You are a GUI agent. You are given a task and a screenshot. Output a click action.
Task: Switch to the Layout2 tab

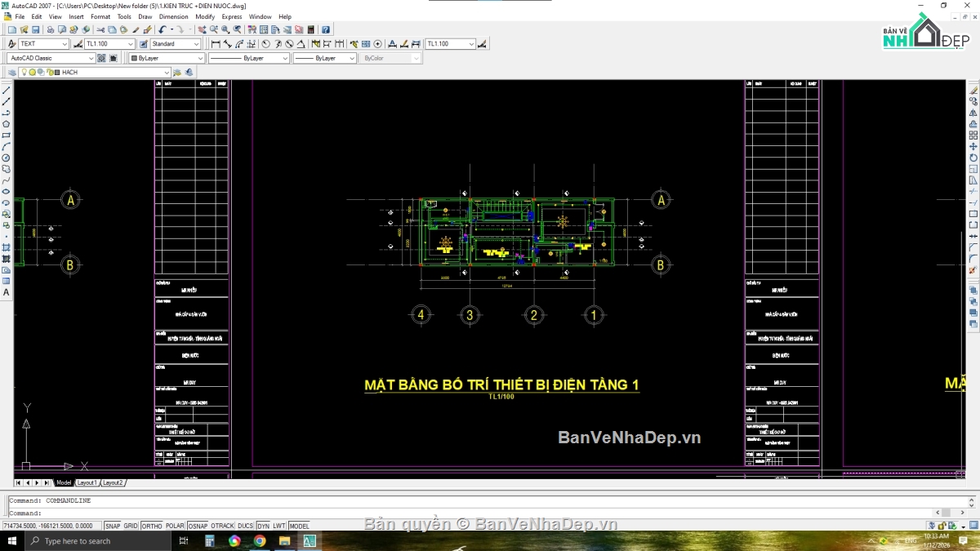[x=113, y=482]
